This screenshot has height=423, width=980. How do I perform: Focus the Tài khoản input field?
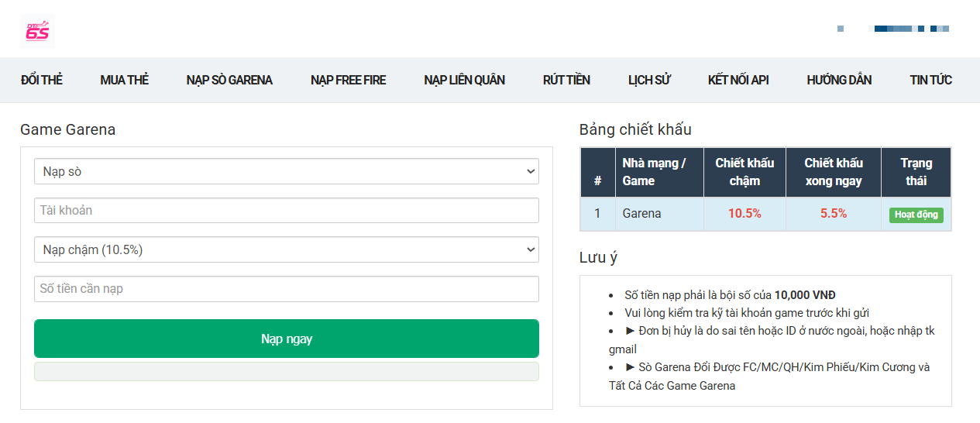coord(286,210)
